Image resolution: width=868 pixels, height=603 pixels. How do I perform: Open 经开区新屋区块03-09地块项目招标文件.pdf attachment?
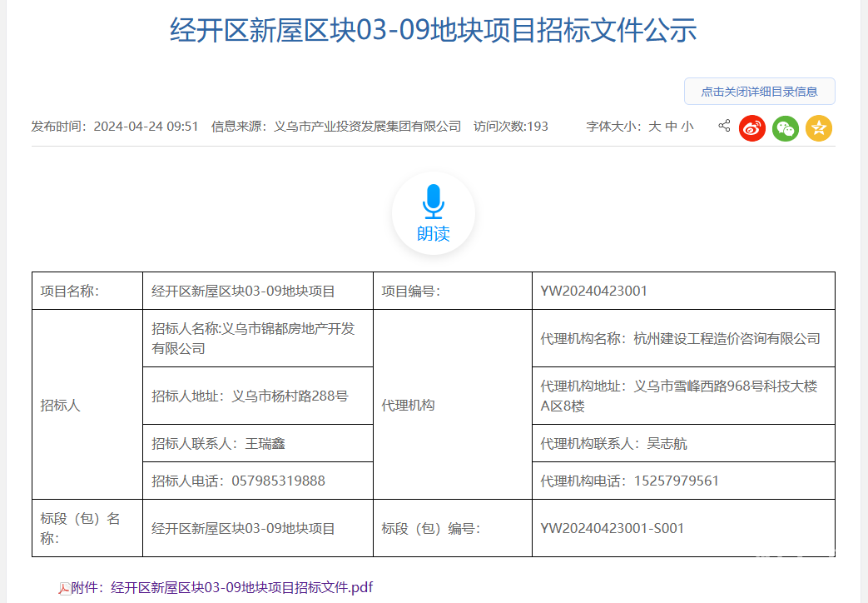pyautogui.click(x=241, y=587)
